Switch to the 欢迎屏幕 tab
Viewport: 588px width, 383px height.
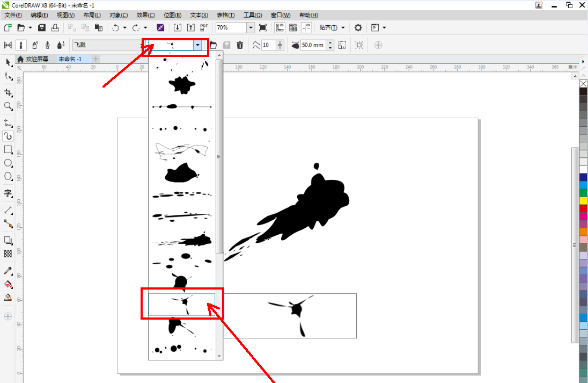click(x=36, y=59)
